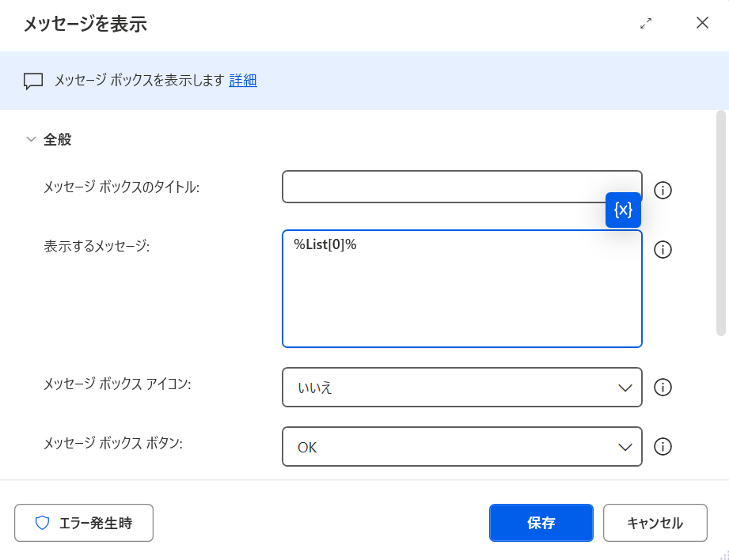Click the resize grip in dialog corner
The height and width of the screenshot is (560, 729).
(723, 554)
